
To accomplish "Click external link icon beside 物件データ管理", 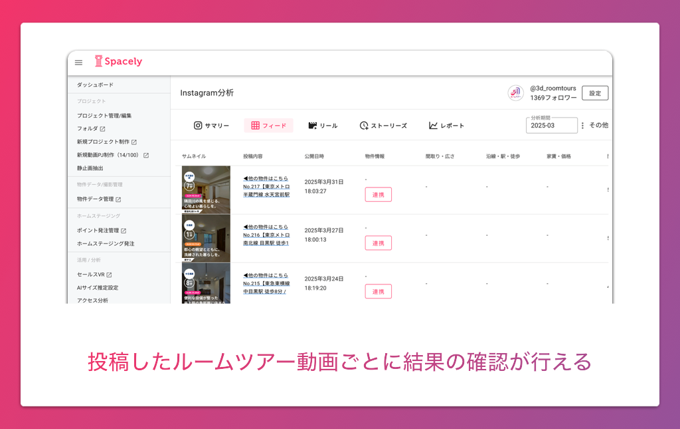I will tap(118, 199).
